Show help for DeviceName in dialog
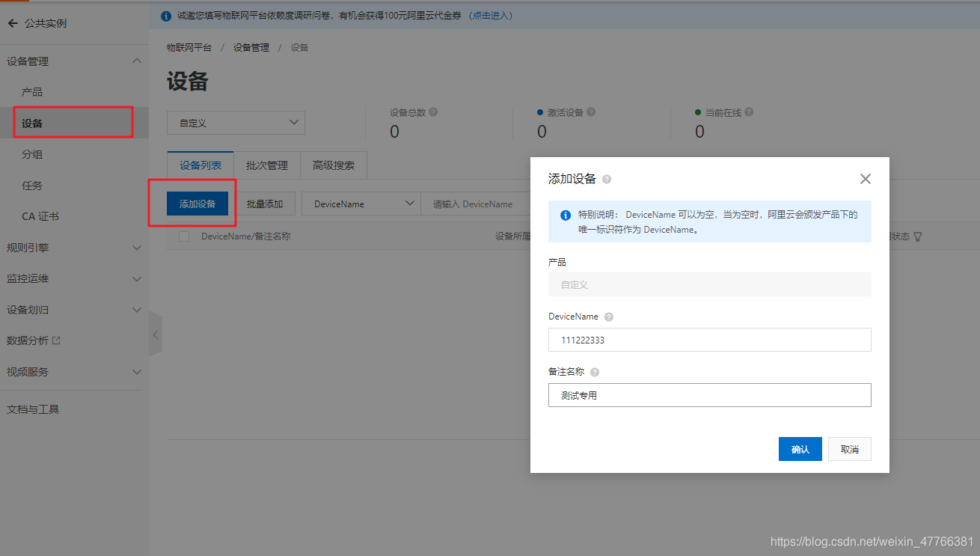The height and width of the screenshot is (556, 980). pos(609,317)
